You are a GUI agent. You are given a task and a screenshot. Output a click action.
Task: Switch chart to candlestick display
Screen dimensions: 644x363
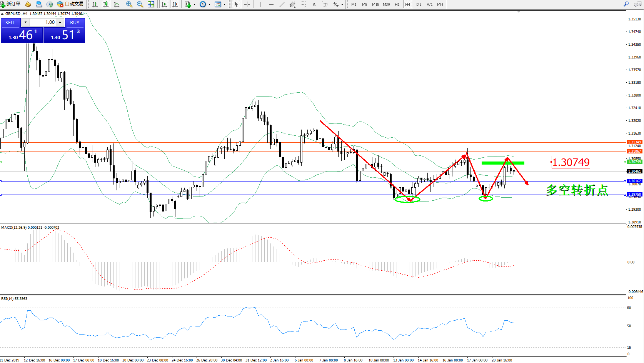(x=106, y=4)
